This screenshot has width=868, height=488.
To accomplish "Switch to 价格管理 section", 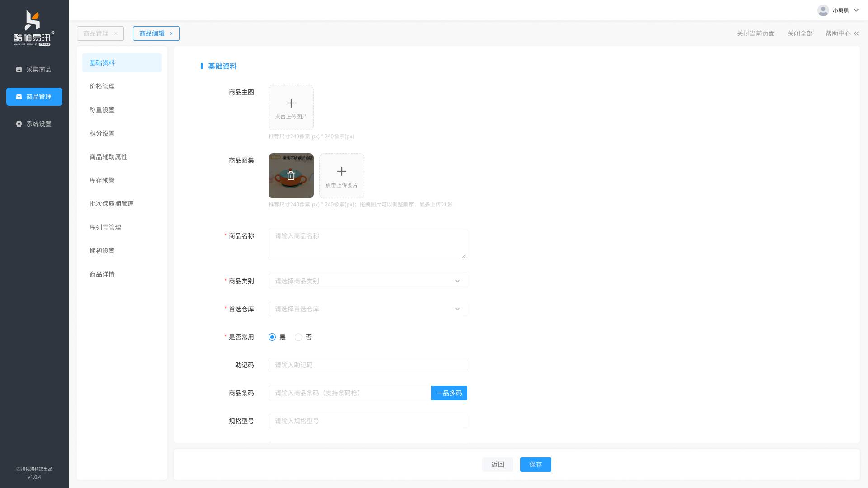I will point(102,86).
